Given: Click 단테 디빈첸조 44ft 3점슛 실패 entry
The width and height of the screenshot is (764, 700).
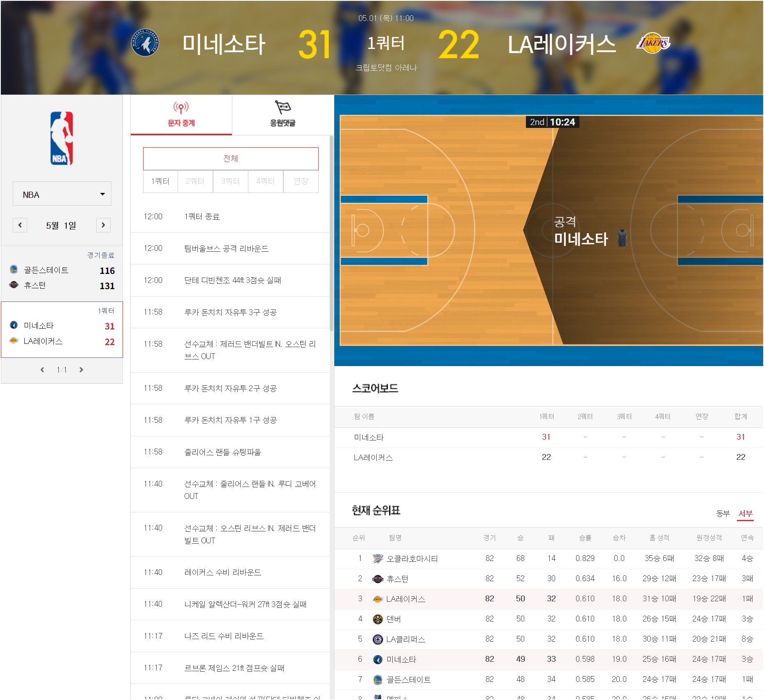Looking at the screenshot, I should [230, 280].
